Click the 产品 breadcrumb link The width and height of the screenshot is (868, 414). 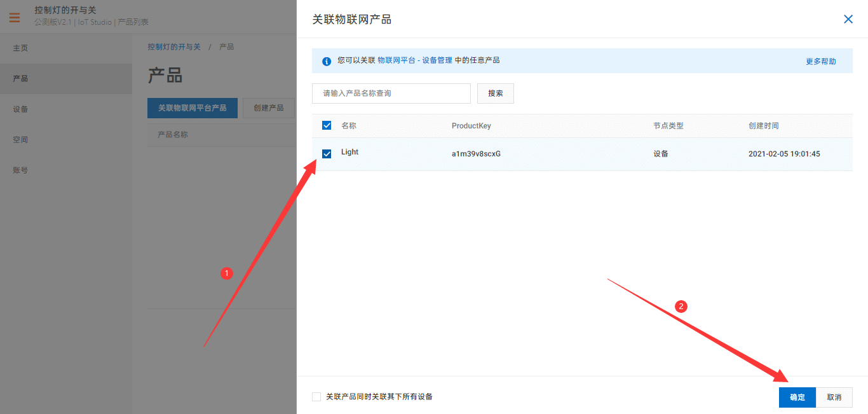pyautogui.click(x=226, y=46)
